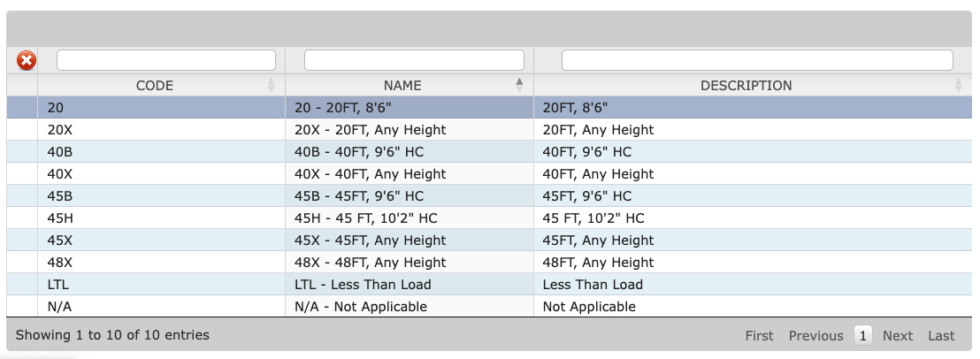Go to First page

[759, 336]
